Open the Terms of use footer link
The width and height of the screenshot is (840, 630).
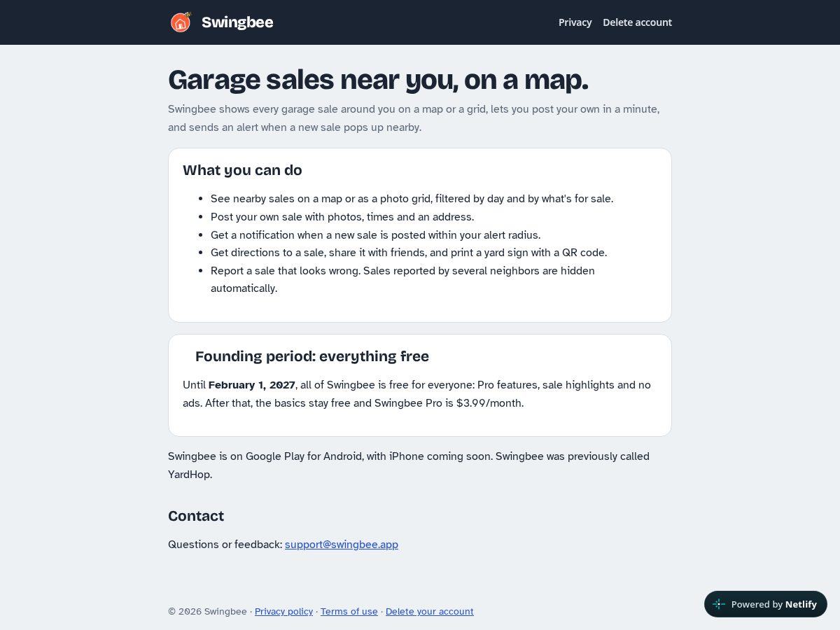click(349, 611)
